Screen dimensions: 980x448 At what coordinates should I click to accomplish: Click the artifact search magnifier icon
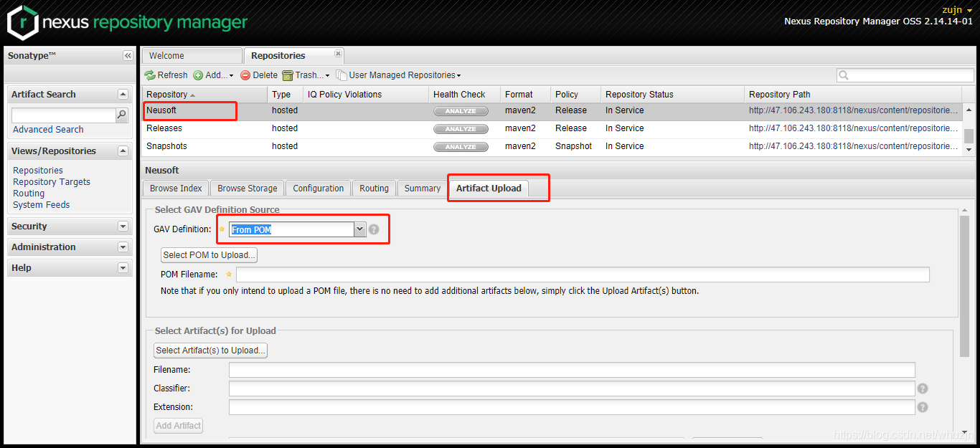point(122,115)
